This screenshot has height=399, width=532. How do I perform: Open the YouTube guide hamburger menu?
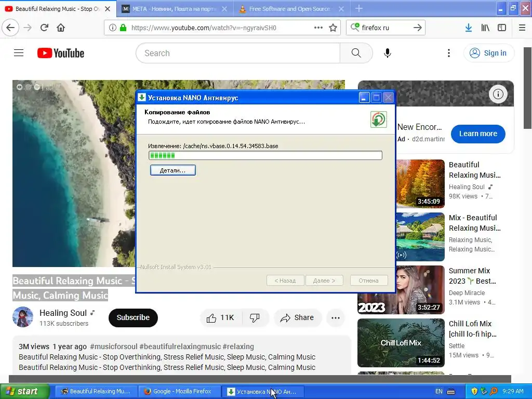[x=19, y=53]
